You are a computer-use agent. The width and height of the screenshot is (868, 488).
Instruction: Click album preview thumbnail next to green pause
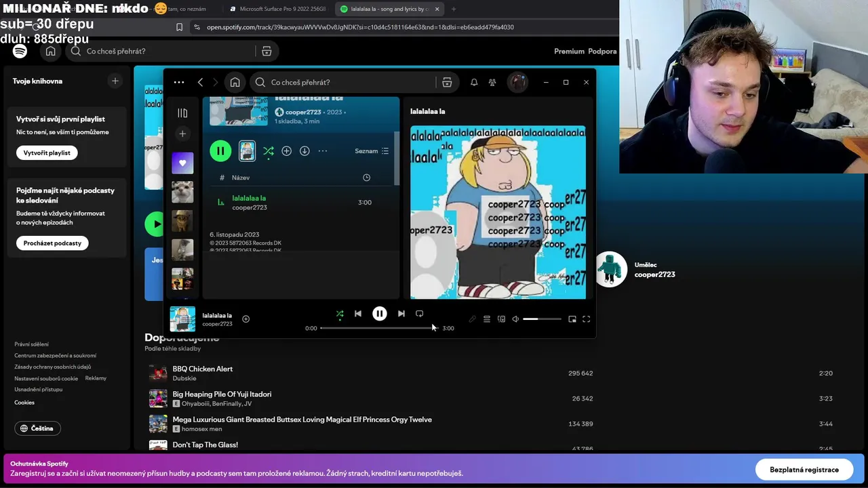248,151
